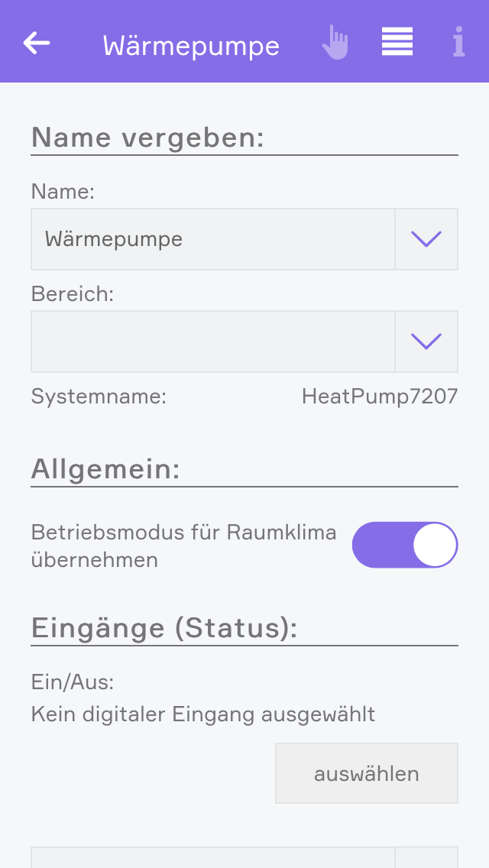Expand the Name dropdown chevron
Screen dimensions: 489x868
(x=426, y=239)
